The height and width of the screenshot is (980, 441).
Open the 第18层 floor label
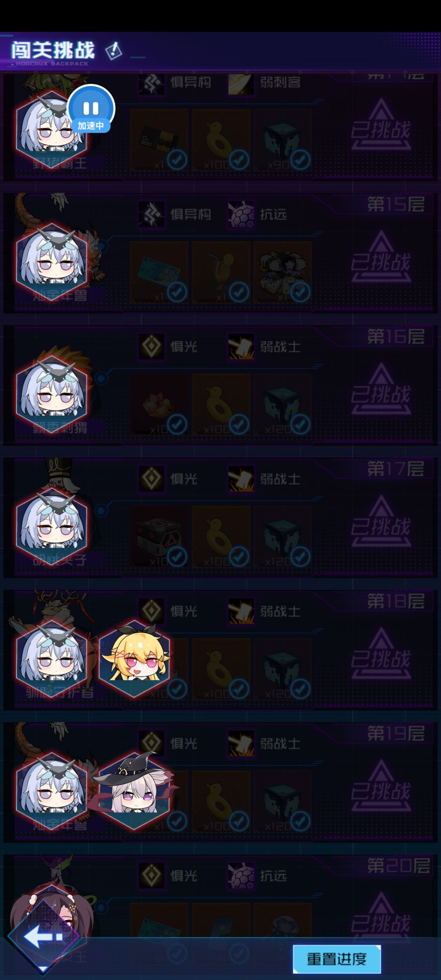(396, 601)
